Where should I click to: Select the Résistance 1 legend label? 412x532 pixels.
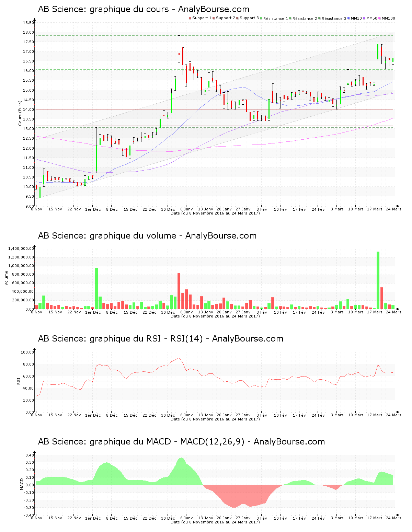[276, 18]
